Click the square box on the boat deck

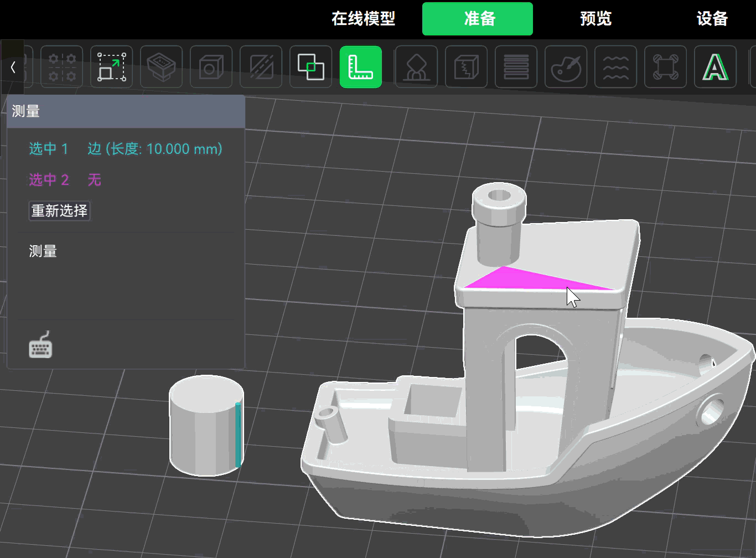(x=429, y=423)
